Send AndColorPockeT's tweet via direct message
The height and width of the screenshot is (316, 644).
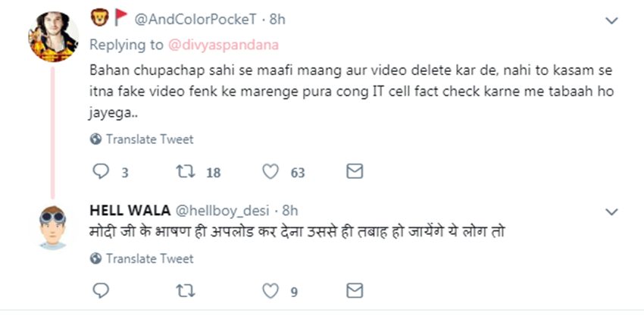pos(354,172)
